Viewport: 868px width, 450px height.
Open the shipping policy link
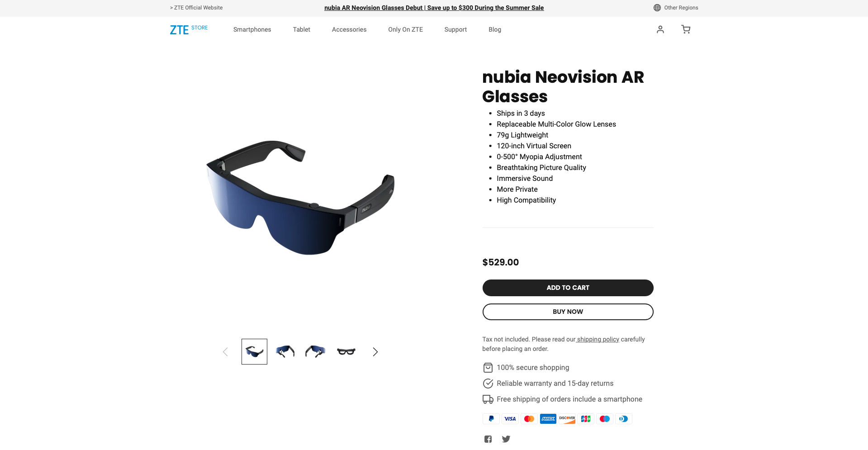pyautogui.click(x=598, y=339)
